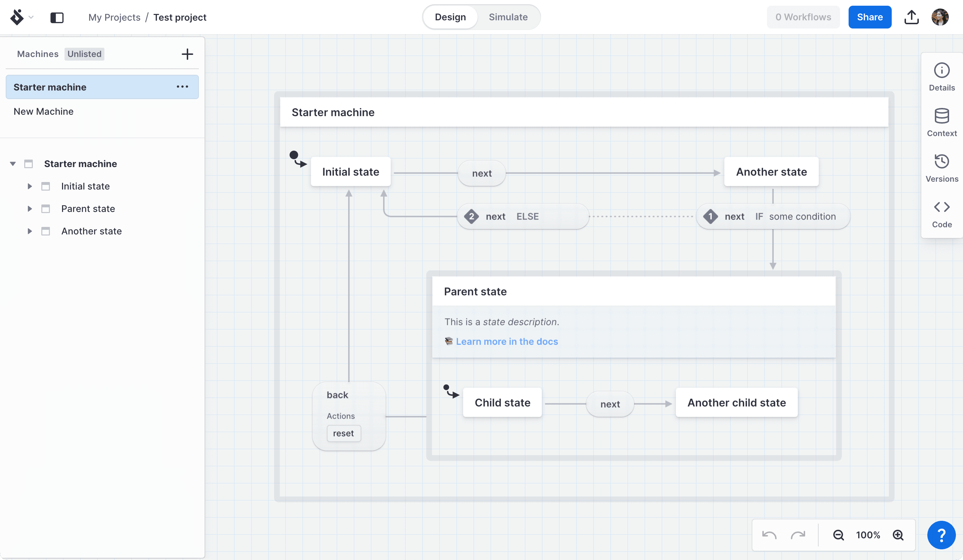Toggle the left sidebar panel icon
The height and width of the screenshot is (560, 963).
tap(57, 17)
